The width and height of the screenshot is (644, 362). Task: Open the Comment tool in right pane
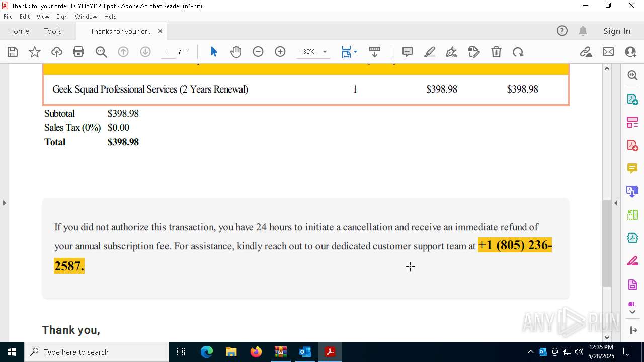632,168
